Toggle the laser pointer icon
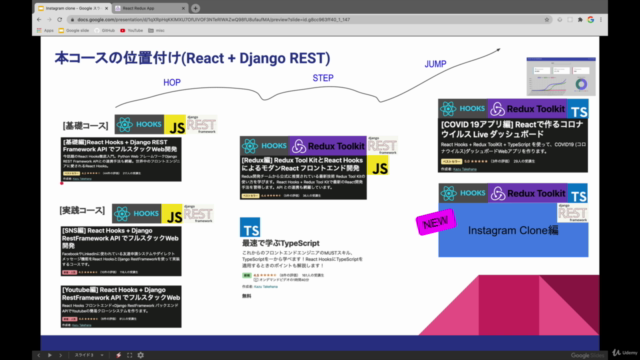This screenshot has width=640, height=360. [x=118, y=355]
